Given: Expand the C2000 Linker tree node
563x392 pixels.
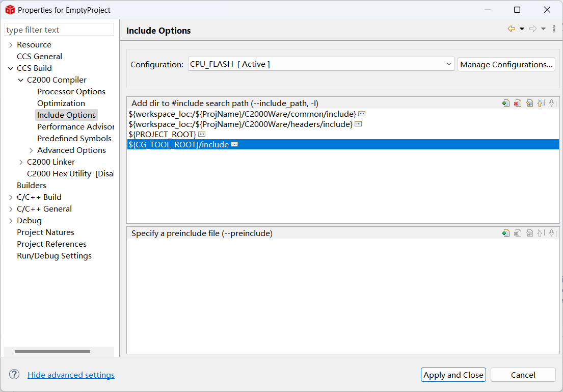Looking at the screenshot, I should (x=21, y=162).
